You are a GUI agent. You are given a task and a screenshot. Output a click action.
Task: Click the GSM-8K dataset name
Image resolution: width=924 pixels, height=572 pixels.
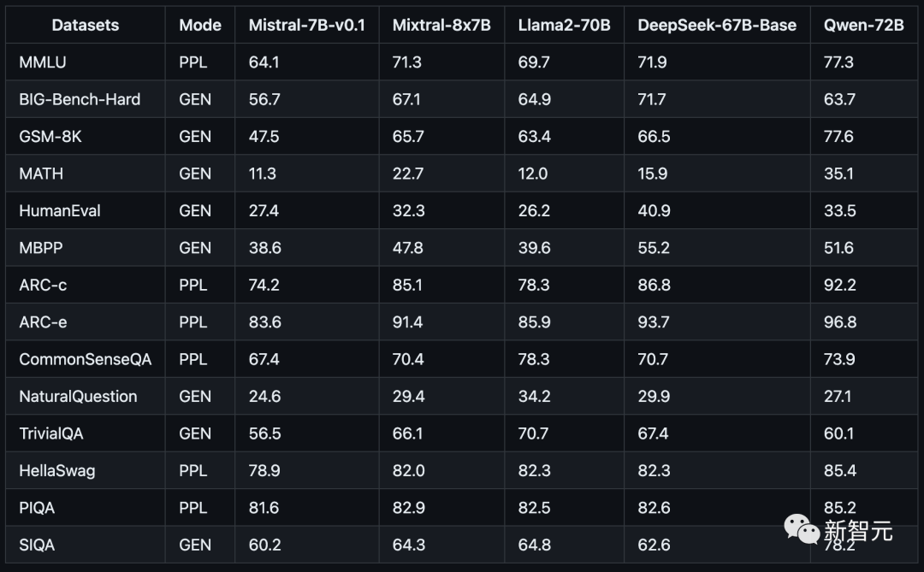[51, 137]
